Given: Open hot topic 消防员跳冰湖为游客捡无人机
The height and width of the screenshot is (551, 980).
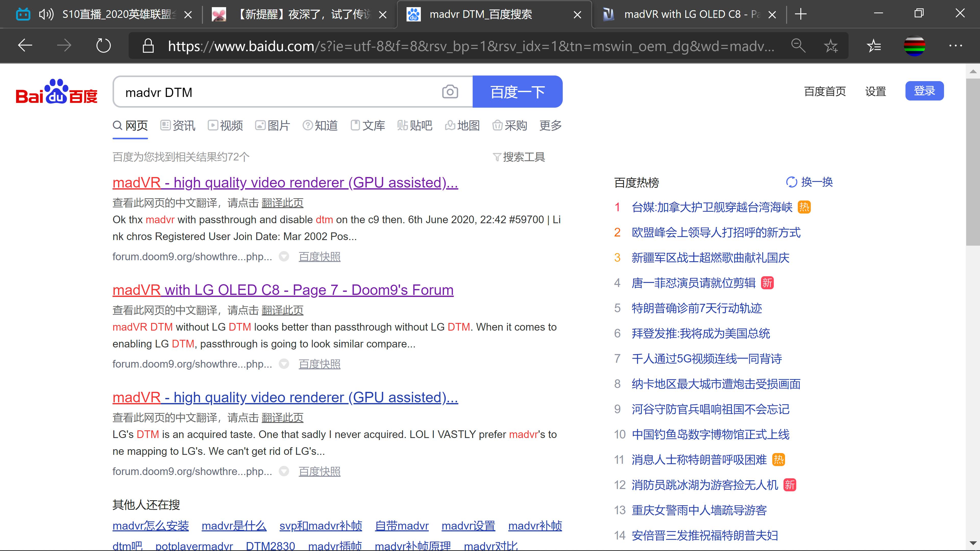Looking at the screenshot, I should coord(705,485).
